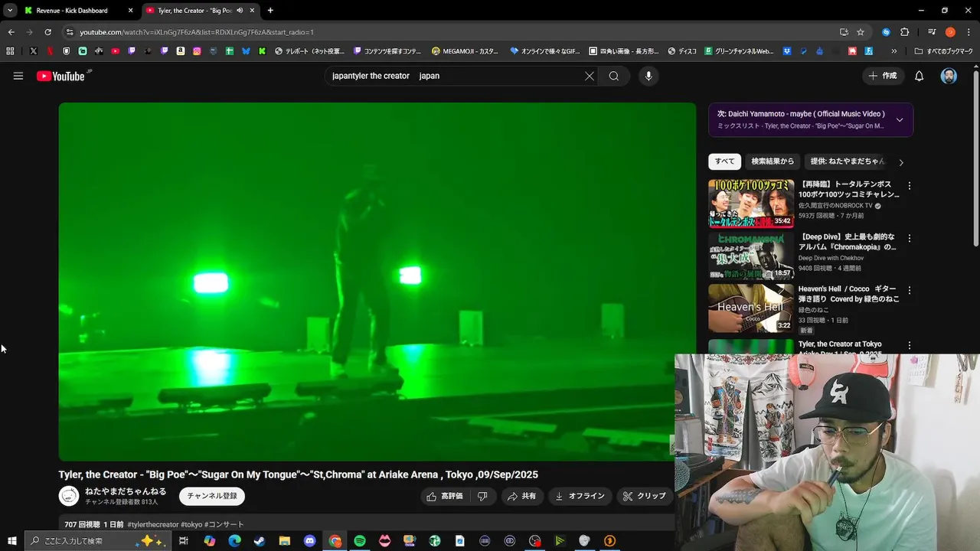Open the Amazon bookmark icon
The height and width of the screenshot is (551, 980).
[x=181, y=51]
